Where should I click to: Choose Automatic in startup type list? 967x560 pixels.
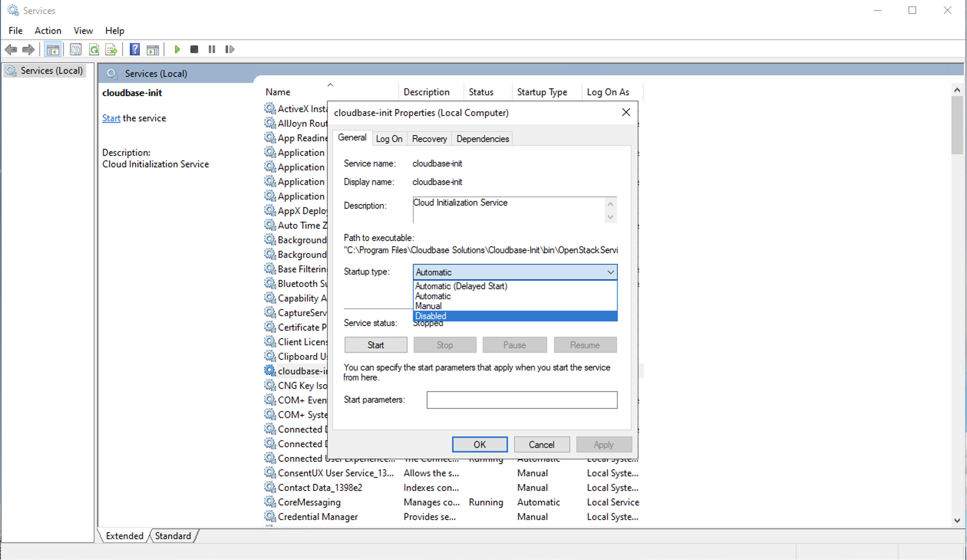(515, 296)
